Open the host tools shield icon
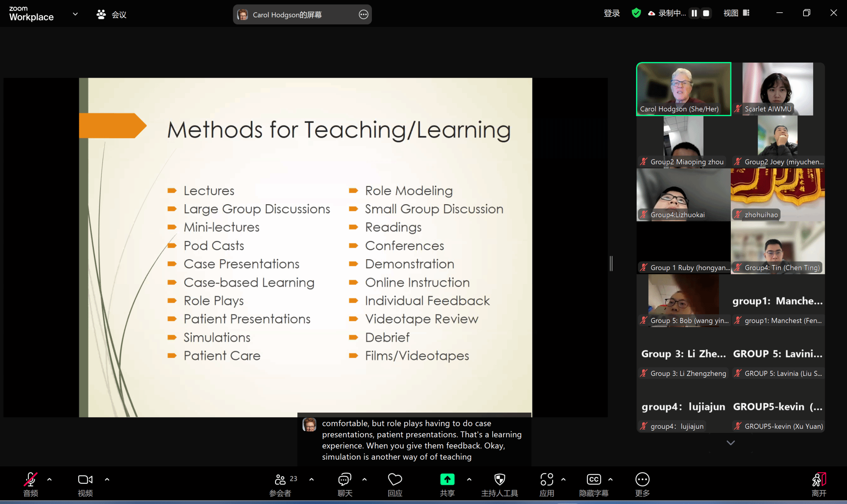The height and width of the screenshot is (504, 847). point(500,480)
